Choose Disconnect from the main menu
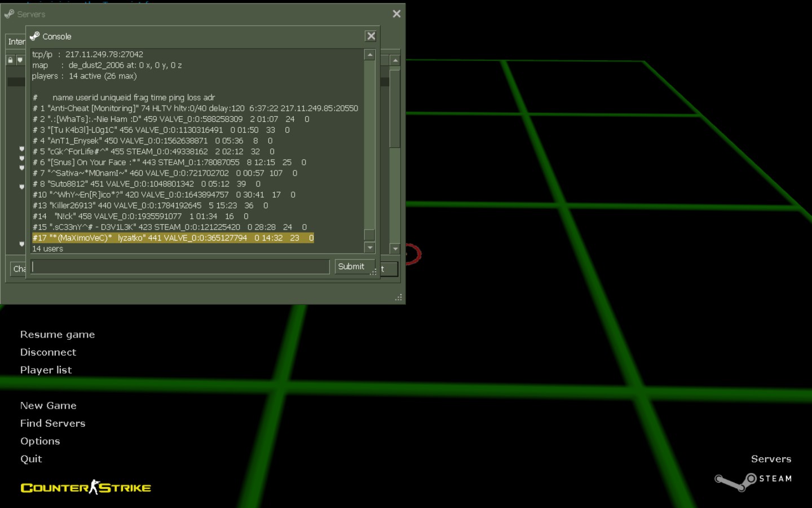 [x=48, y=352]
